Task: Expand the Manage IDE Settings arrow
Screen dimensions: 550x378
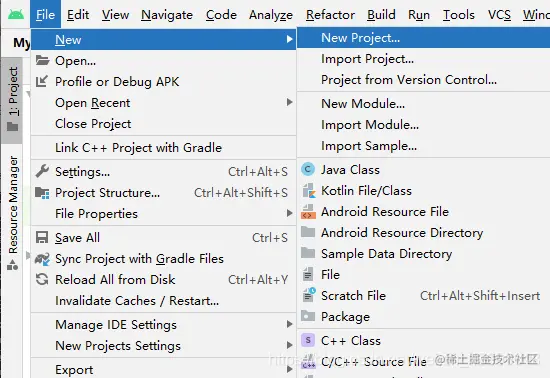Action: (289, 324)
